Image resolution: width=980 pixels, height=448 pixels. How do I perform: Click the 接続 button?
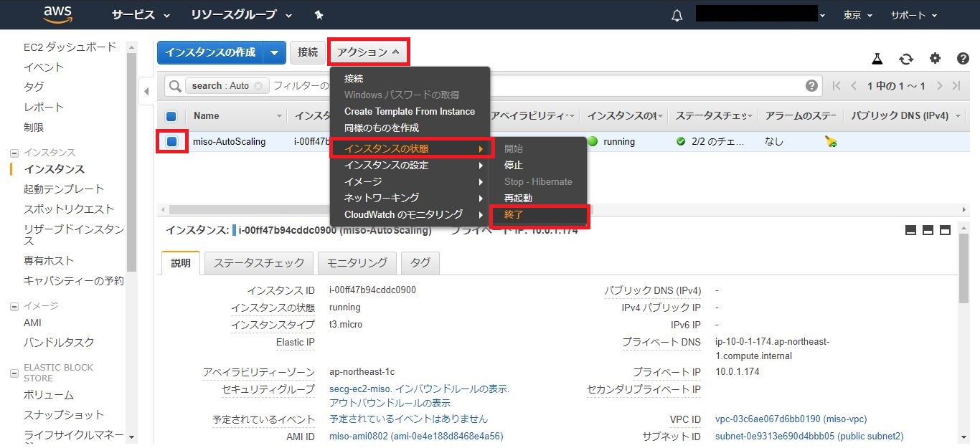[308, 52]
